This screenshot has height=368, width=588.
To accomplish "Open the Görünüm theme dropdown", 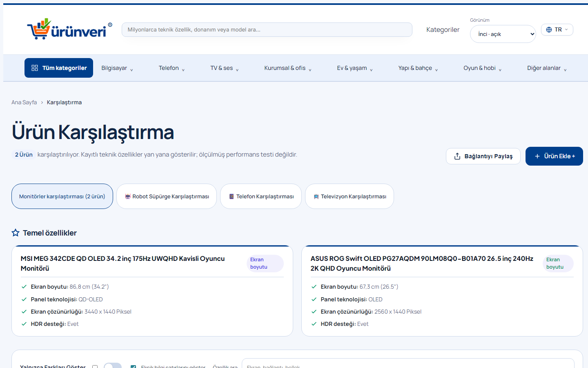I will [x=503, y=34].
